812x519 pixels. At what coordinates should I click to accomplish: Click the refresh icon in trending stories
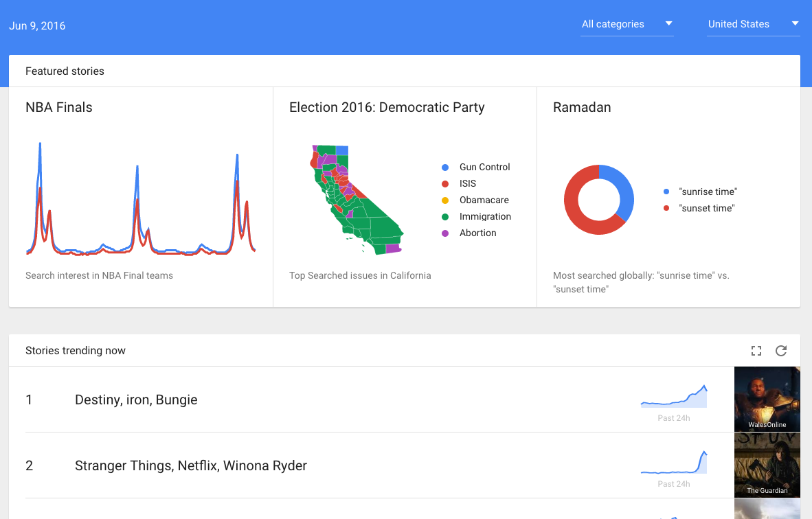[x=781, y=351]
